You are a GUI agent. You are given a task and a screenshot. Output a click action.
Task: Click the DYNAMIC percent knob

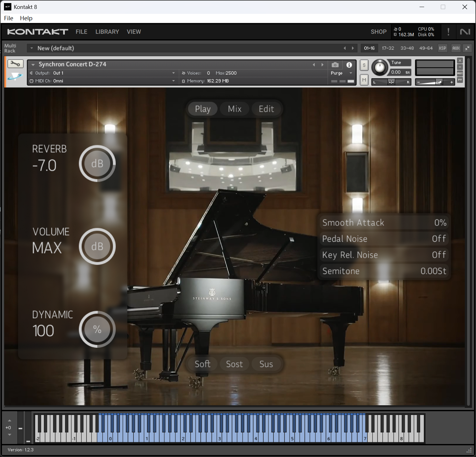click(97, 329)
